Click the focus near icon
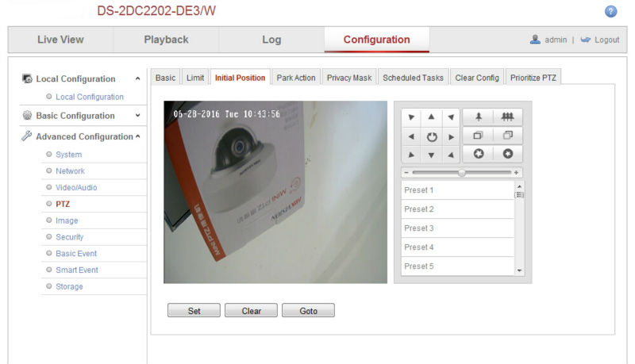635x364 pixels. point(479,136)
